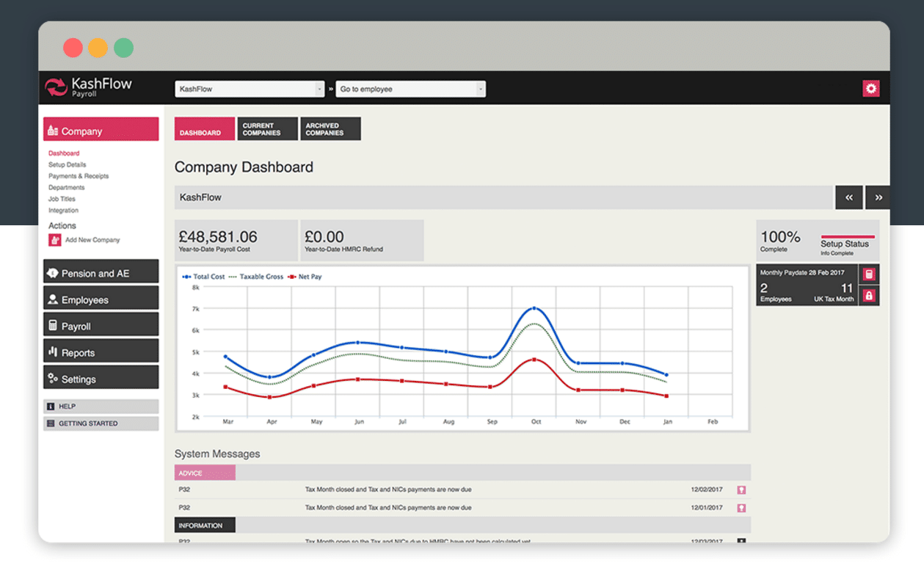924x568 pixels.
Task: Go to next company with right double-arrow
Action: 878,197
